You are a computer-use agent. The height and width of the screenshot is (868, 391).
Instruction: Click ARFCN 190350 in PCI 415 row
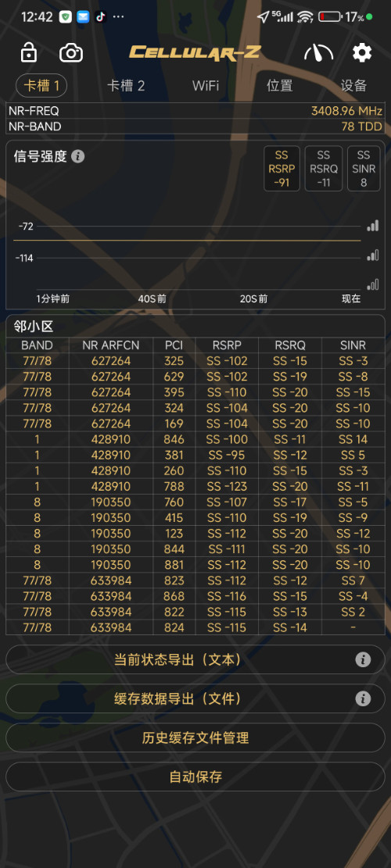click(111, 517)
